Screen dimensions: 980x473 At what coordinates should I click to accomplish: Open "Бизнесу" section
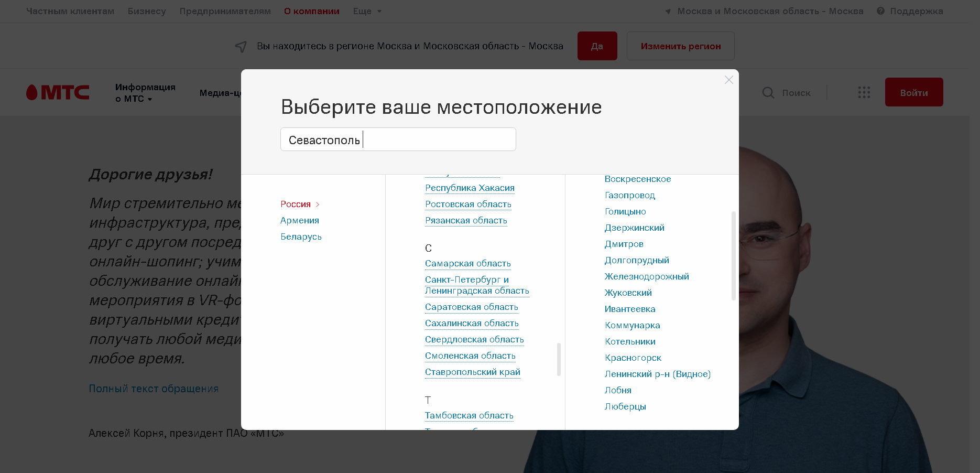[147, 11]
